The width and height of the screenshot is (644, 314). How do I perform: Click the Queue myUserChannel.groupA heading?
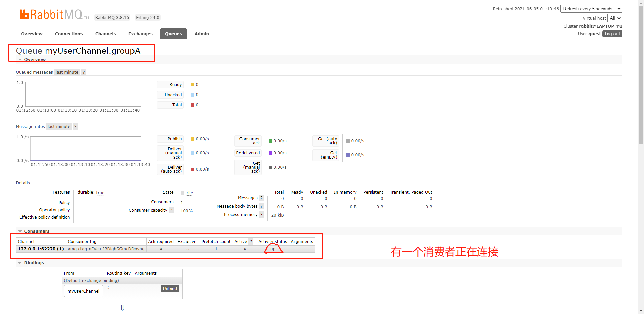78,51
